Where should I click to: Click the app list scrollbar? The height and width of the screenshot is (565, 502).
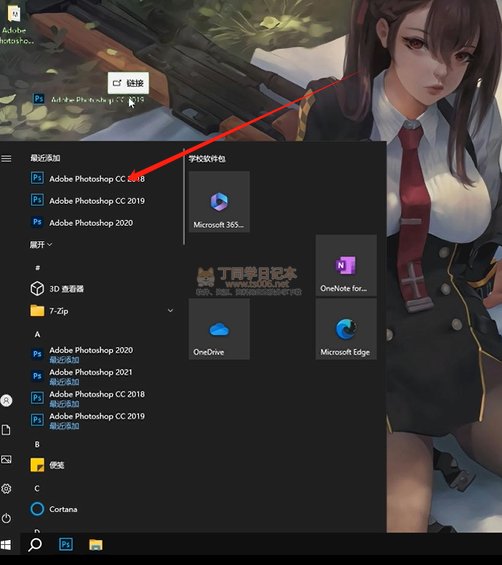[x=184, y=197]
